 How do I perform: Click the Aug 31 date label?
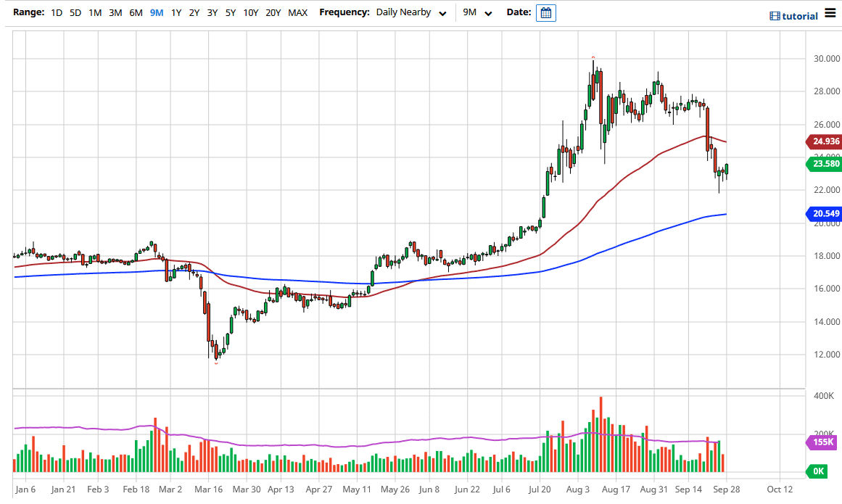[654, 489]
